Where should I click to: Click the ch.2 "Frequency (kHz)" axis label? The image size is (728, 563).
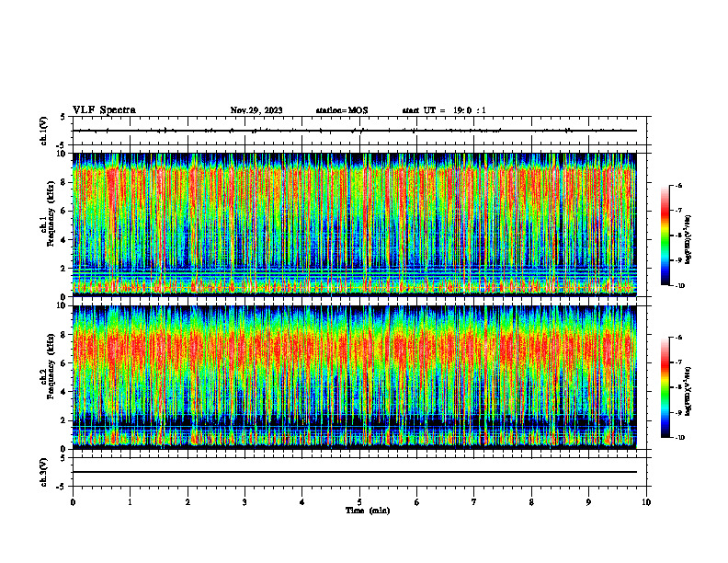pyautogui.click(x=51, y=366)
